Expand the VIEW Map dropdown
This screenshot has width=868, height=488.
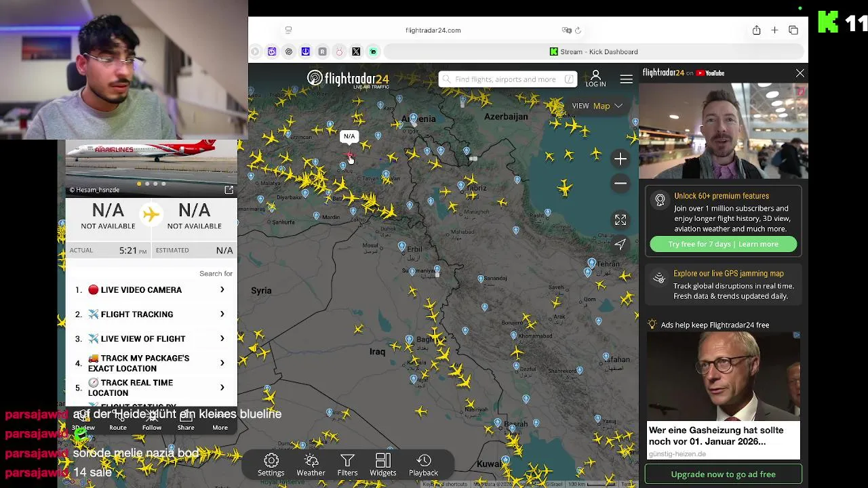click(597, 106)
